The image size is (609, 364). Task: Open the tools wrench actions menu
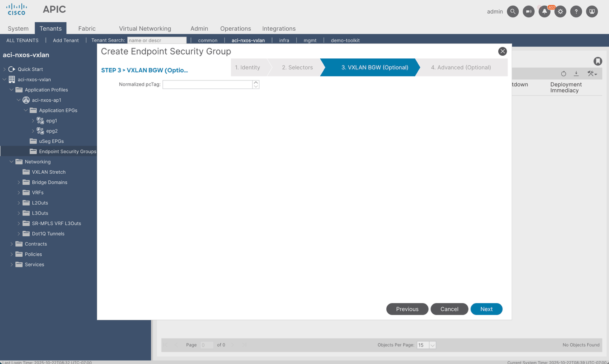tap(592, 74)
